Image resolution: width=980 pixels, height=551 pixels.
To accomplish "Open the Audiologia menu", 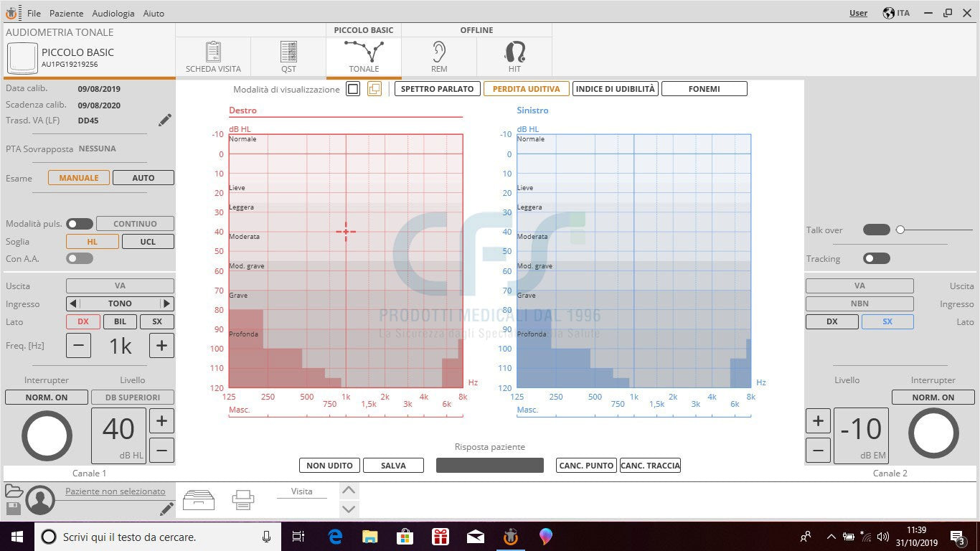I will coord(113,13).
